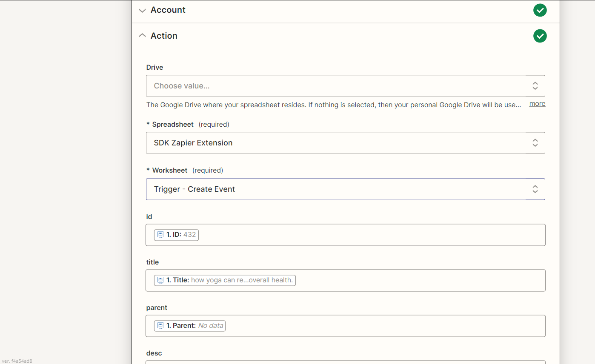Open the 'SDK Zapier Extension' spreadsheet dropdown
The image size is (595, 364).
(x=336, y=143)
